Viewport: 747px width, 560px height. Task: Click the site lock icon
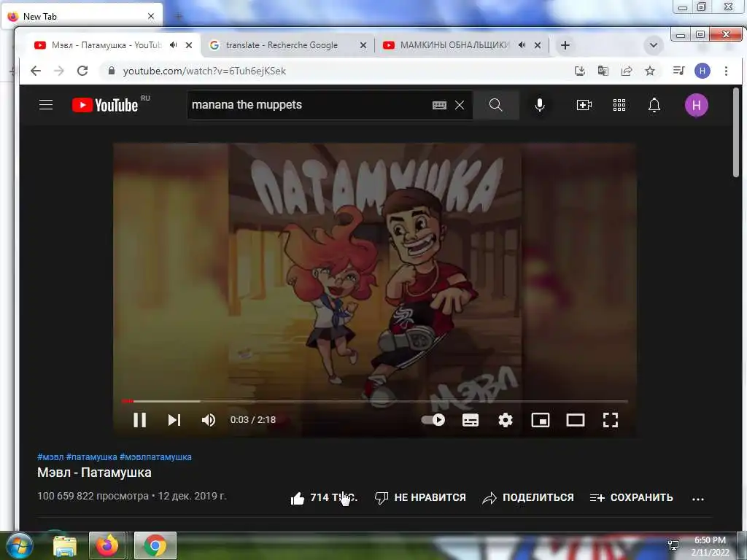click(112, 71)
